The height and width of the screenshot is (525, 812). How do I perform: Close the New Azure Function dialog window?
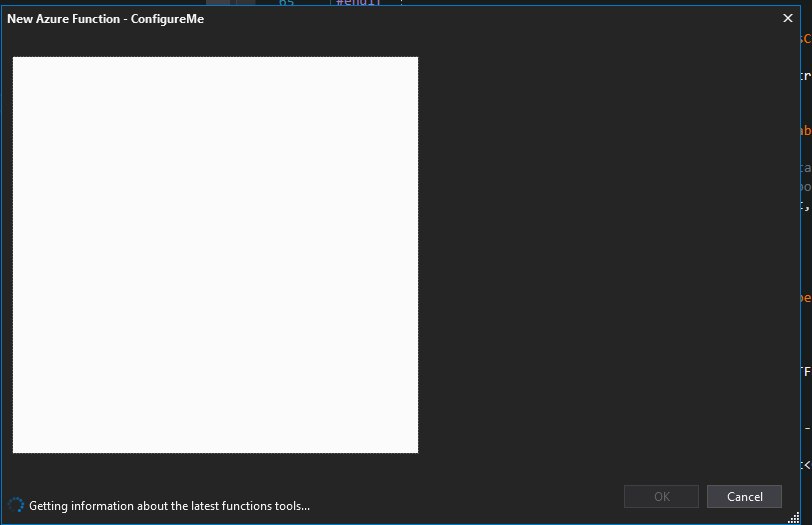pos(788,19)
